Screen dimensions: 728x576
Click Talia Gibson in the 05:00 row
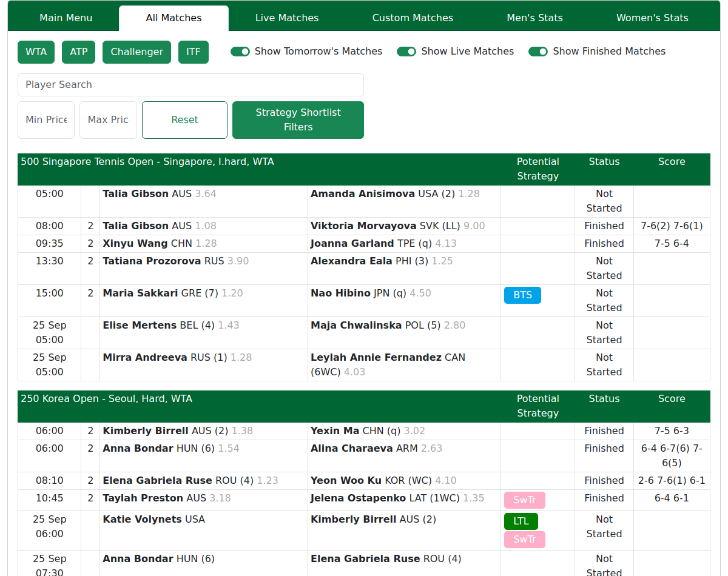[x=135, y=194]
